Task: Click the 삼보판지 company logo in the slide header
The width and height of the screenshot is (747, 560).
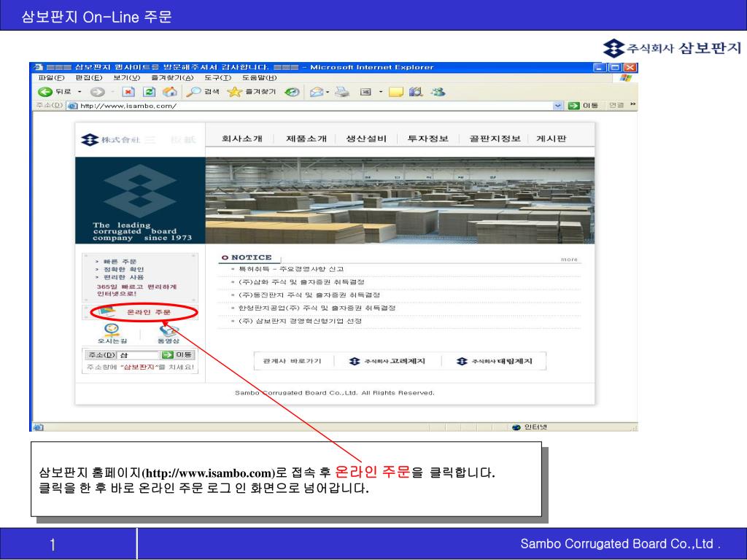Action: click(672, 48)
